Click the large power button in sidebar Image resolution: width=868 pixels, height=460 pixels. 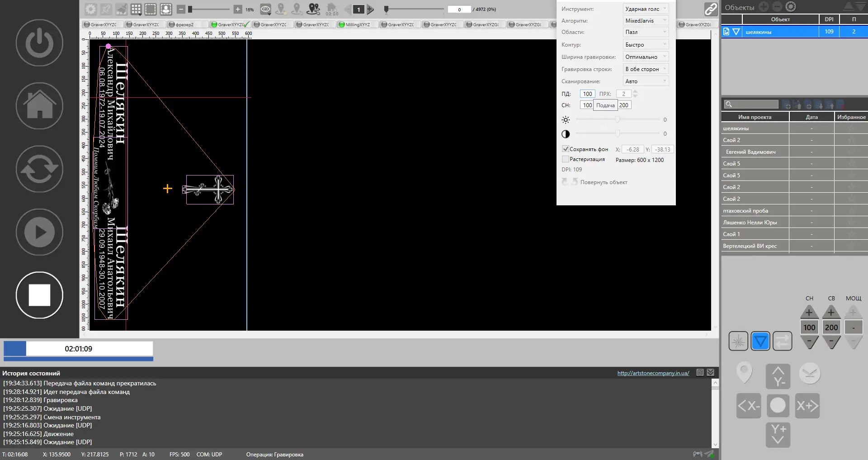[39, 43]
